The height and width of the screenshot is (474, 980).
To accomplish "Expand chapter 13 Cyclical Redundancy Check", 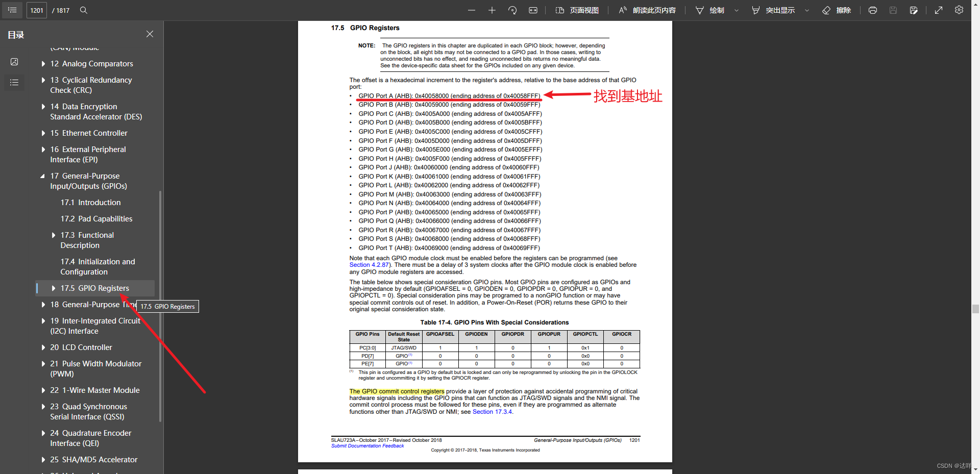I will click(43, 80).
